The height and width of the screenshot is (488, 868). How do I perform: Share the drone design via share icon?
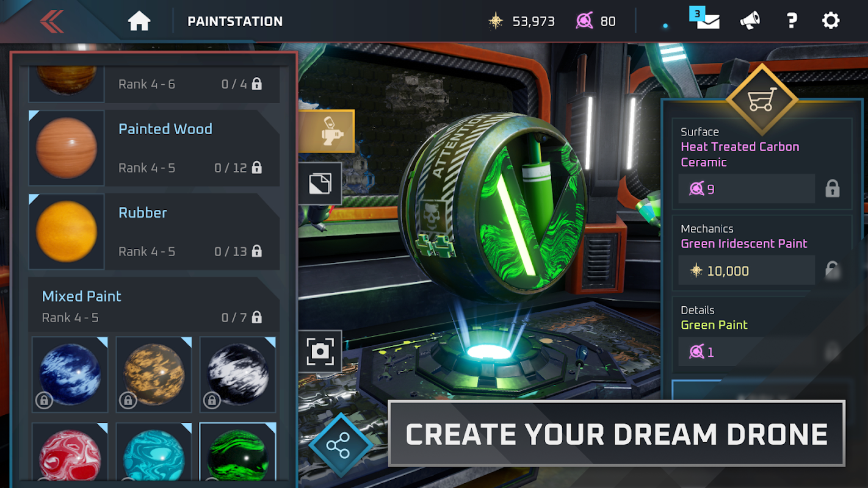pos(338,445)
